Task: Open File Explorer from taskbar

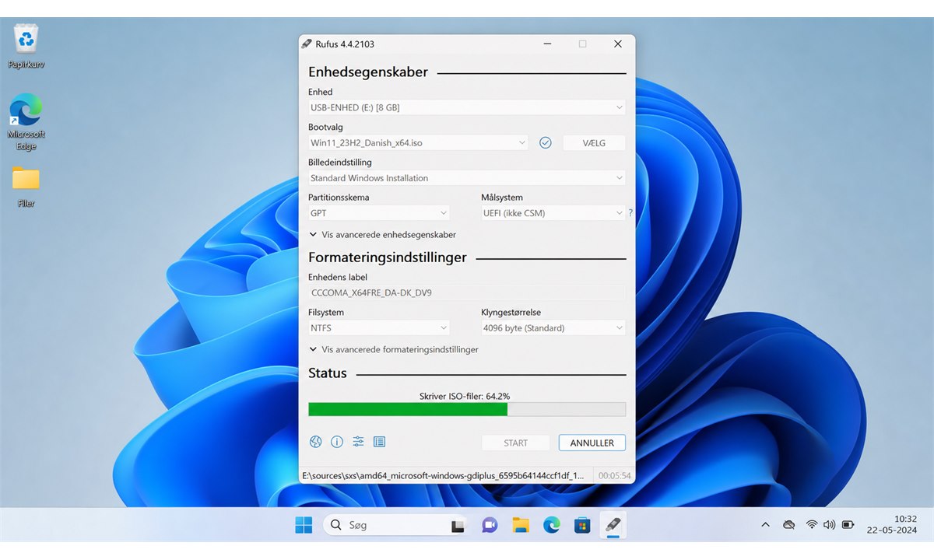Action: click(x=521, y=525)
